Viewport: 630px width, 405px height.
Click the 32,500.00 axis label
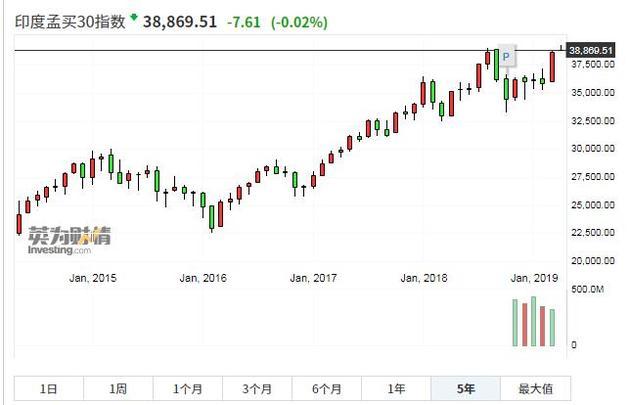coord(593,121)
